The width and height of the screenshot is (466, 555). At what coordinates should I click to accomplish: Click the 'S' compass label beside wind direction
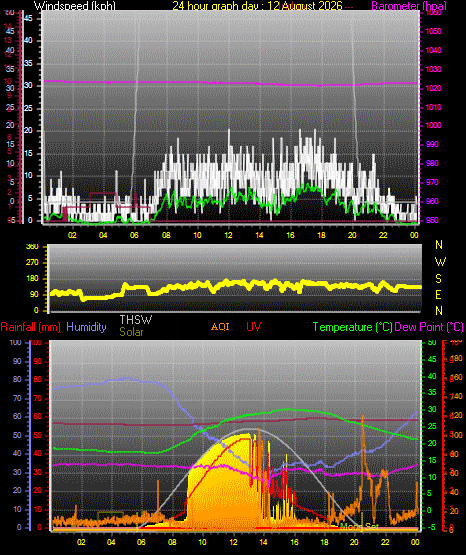tap(438, 279)
